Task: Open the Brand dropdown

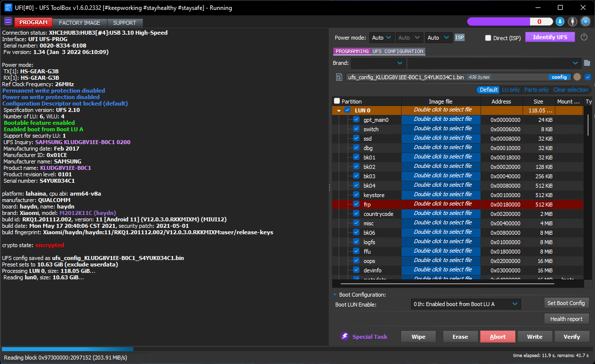Action: point(378,63)
